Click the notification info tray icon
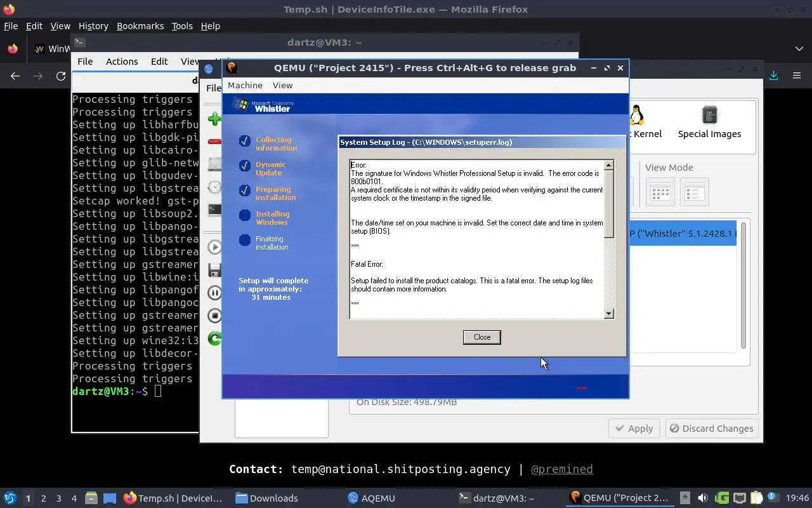Viewport: 812px width, 508px height. (773, 498)
